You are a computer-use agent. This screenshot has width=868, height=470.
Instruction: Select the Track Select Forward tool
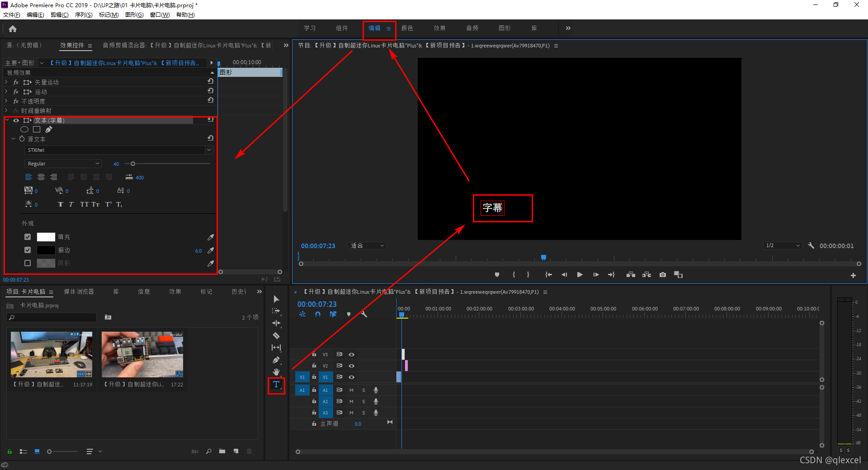click(276, 311)
